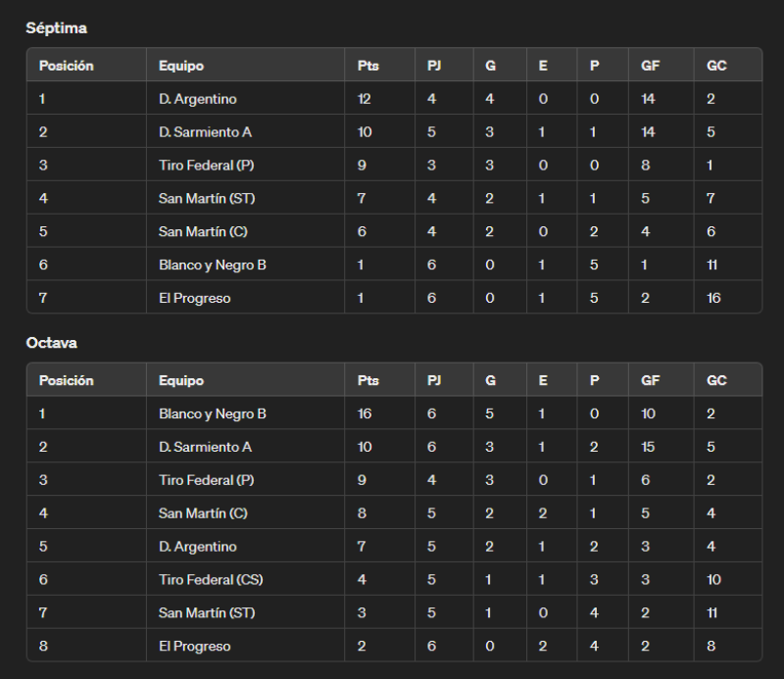784x679 pixels.
Task: Click the Séptima table heading
Action: point(57,28)
